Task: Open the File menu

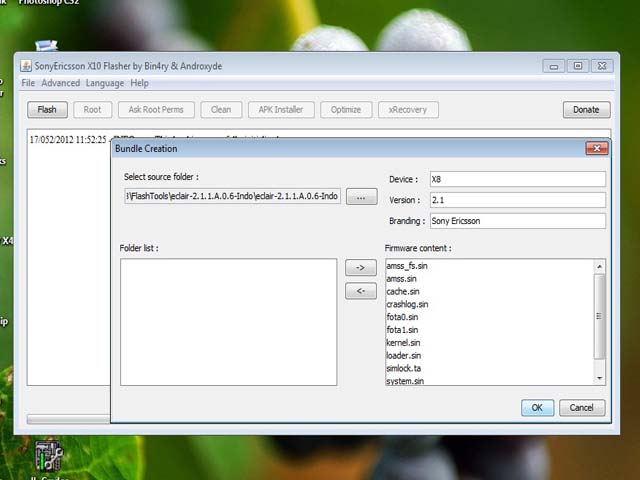Action: [28, 83]
